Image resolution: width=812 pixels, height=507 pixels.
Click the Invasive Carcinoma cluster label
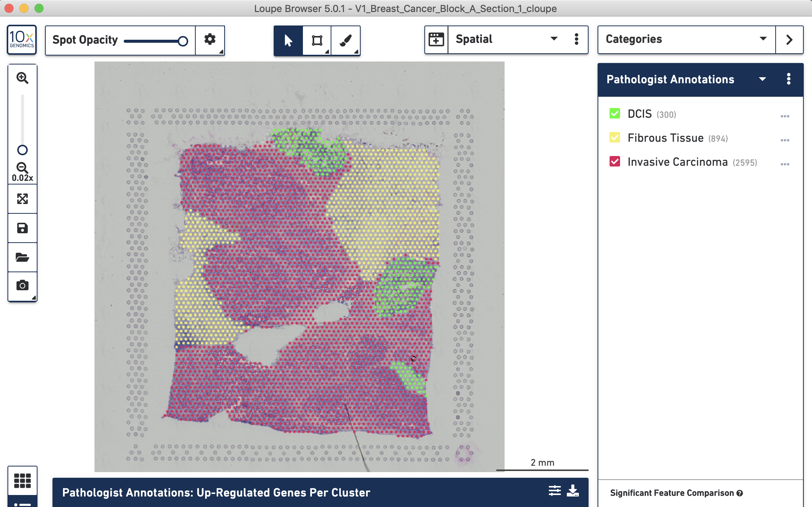(x=678, y=162)
